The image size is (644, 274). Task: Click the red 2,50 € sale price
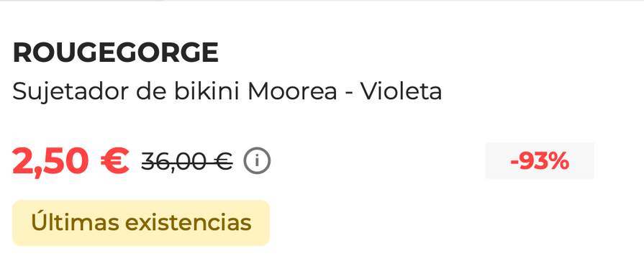pos(71,161)
